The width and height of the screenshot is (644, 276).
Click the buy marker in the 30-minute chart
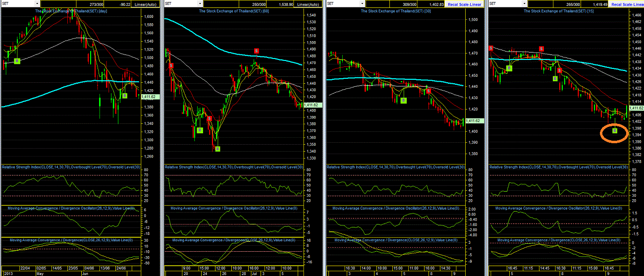tap(403, 100)
